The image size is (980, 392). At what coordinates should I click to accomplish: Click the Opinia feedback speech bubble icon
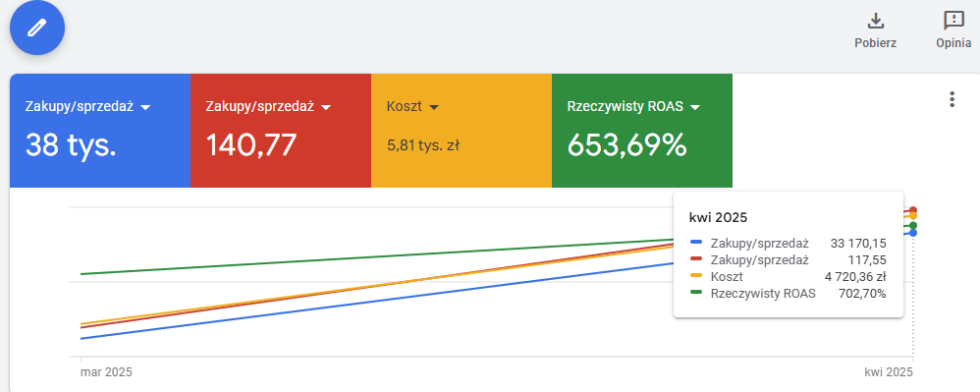[953, 21]
